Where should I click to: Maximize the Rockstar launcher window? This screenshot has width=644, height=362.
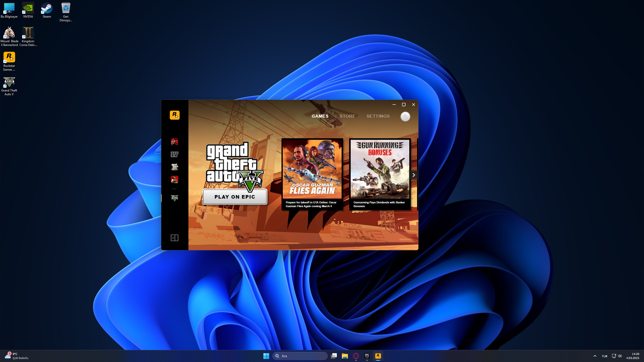tap(404, 105)
